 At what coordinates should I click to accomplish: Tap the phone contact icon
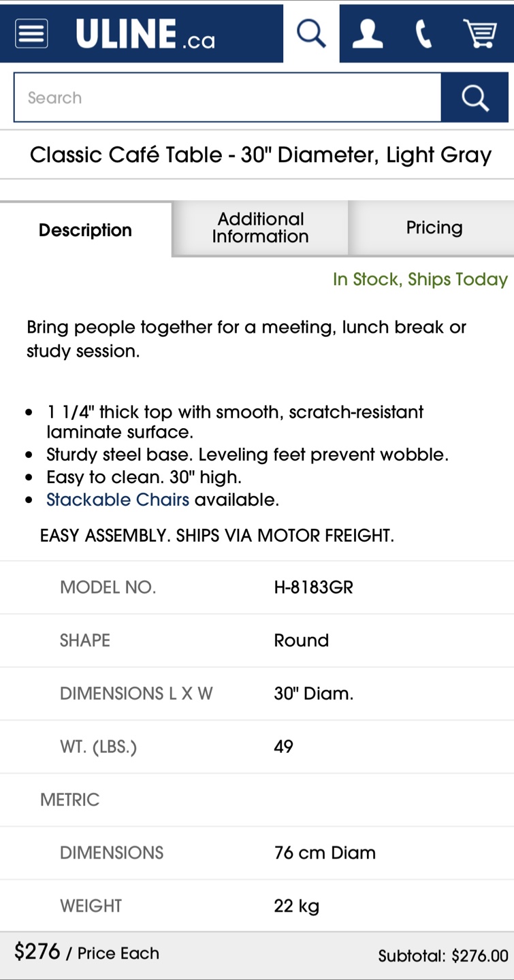(423, 33)
